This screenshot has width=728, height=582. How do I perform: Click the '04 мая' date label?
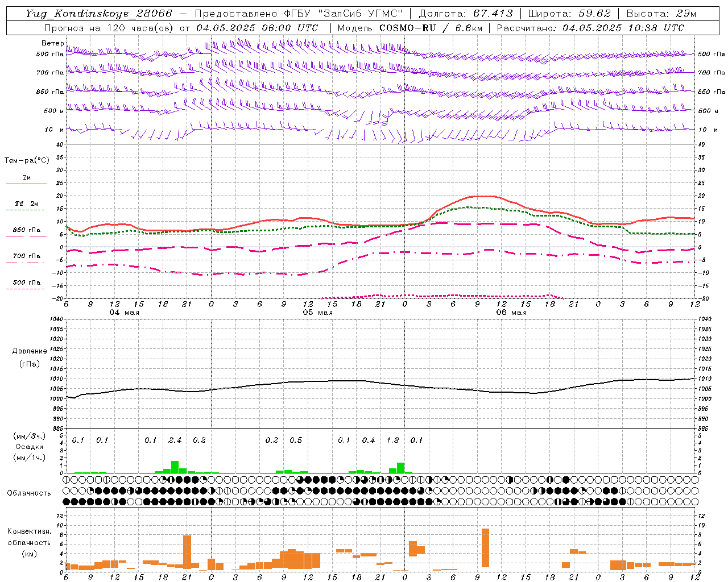coord(125,313)
